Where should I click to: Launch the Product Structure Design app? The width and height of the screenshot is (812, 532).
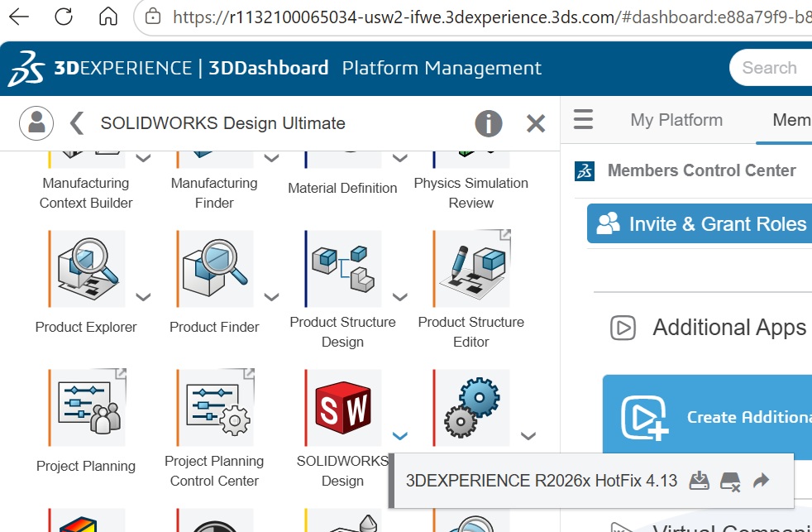coord(343,269)
